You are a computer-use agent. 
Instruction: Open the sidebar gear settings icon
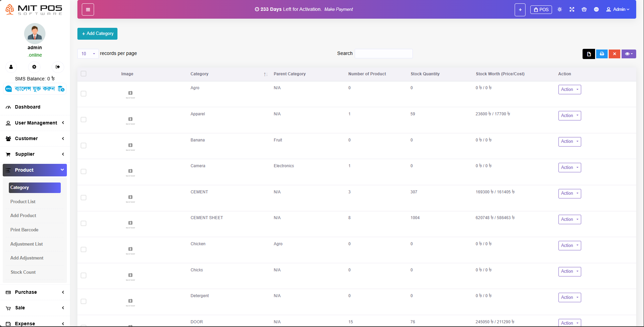pyautogui.click(x=34, y=67)
